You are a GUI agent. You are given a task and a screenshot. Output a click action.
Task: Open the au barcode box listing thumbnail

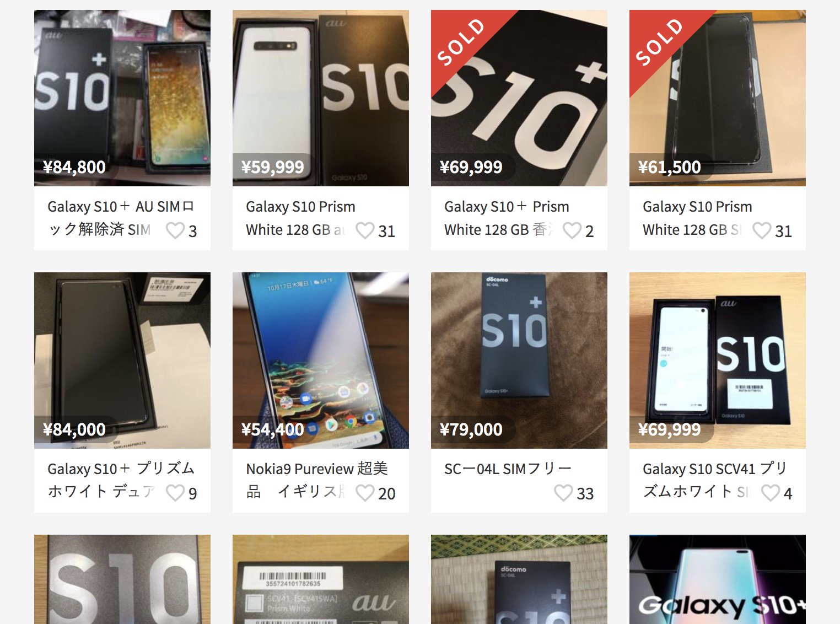(x=321, y=579)
